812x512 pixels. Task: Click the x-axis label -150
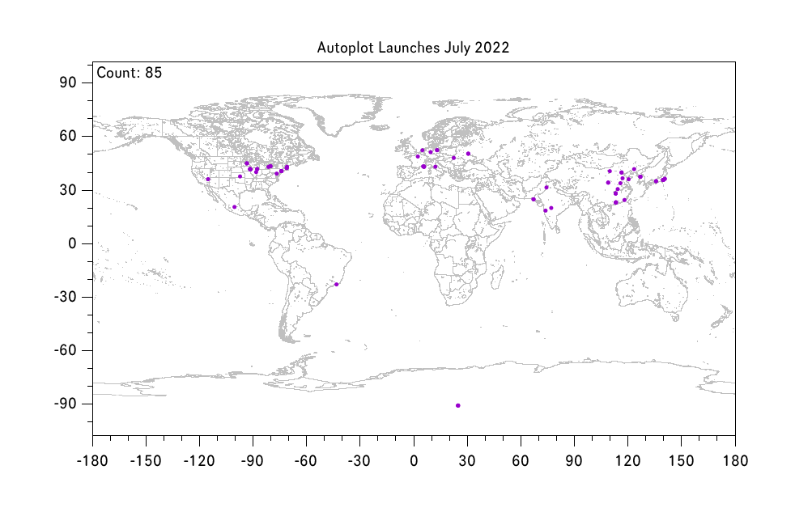coord(146,461)
